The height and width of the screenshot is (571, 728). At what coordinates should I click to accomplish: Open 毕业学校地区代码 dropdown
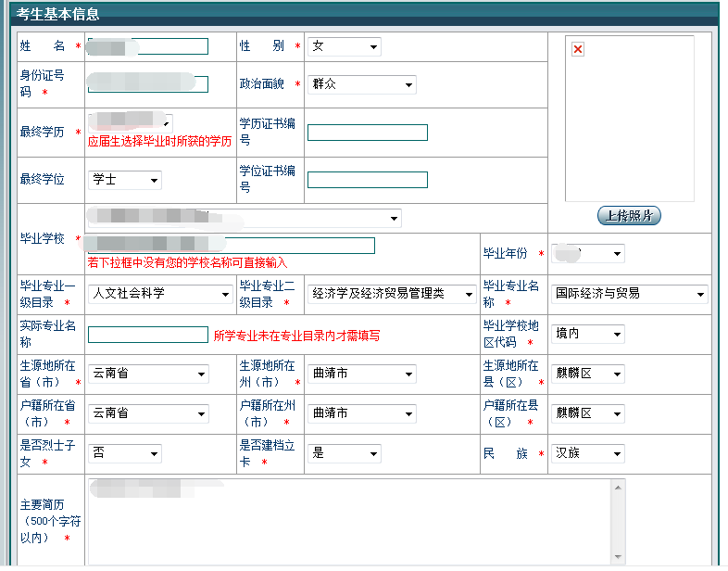pos(587,334)
